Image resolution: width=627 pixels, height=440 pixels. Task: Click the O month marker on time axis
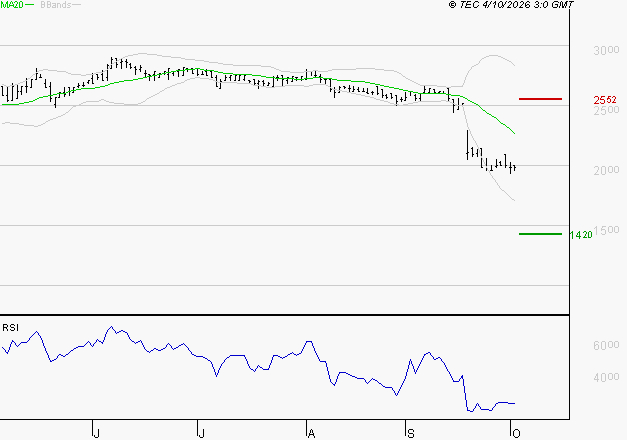point(516,433)
